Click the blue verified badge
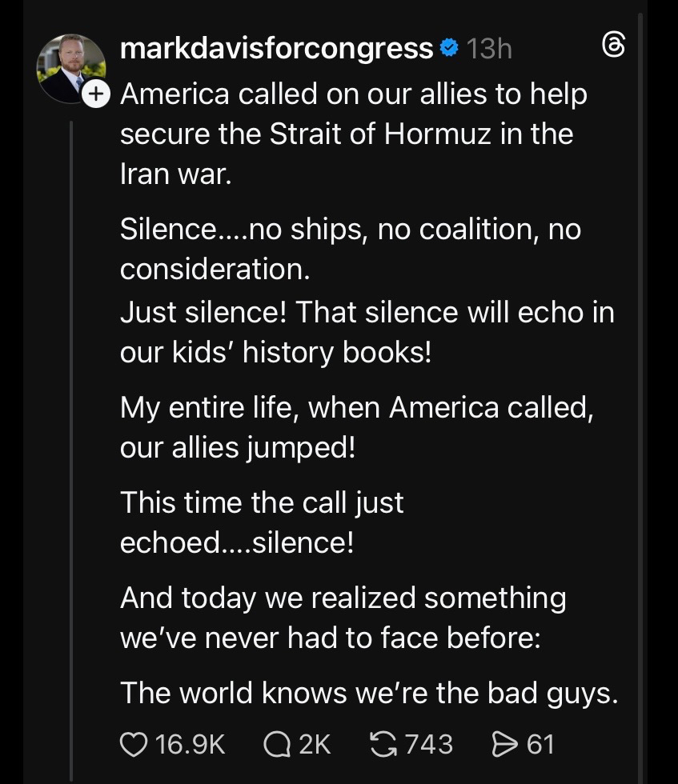Viewport: 678px width, 784px height. (x=450, y=49)
